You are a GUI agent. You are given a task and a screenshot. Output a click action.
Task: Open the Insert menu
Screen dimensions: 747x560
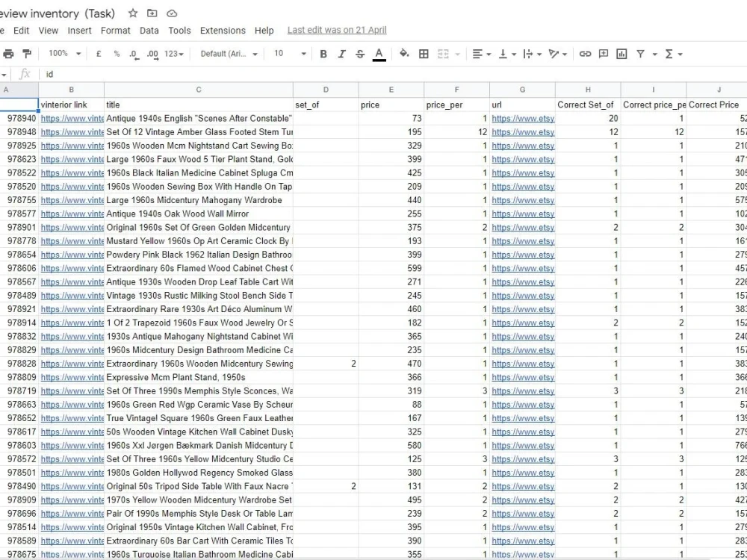[80, 31]
